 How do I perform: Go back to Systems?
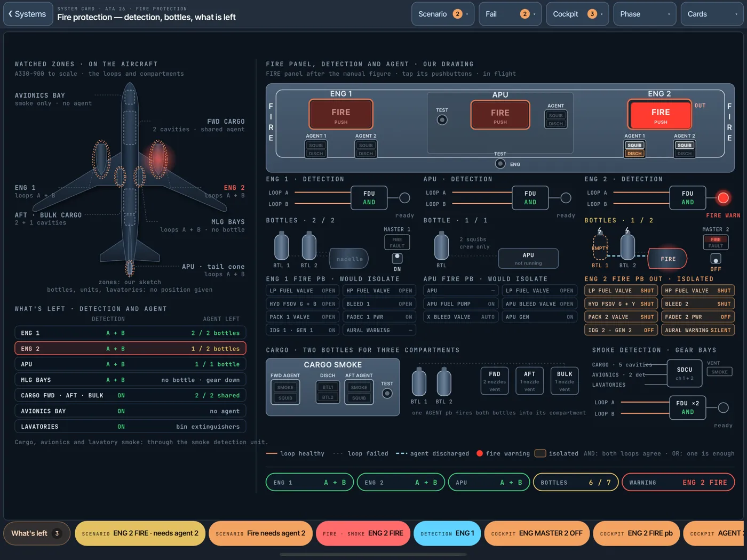(28, 14)
